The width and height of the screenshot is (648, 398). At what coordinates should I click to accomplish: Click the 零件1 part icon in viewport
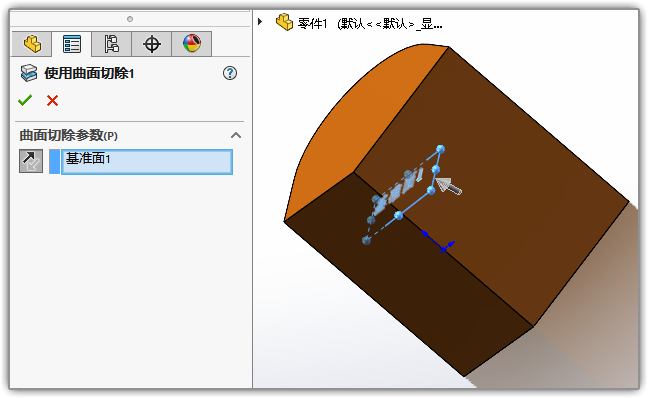click(284, 22)
